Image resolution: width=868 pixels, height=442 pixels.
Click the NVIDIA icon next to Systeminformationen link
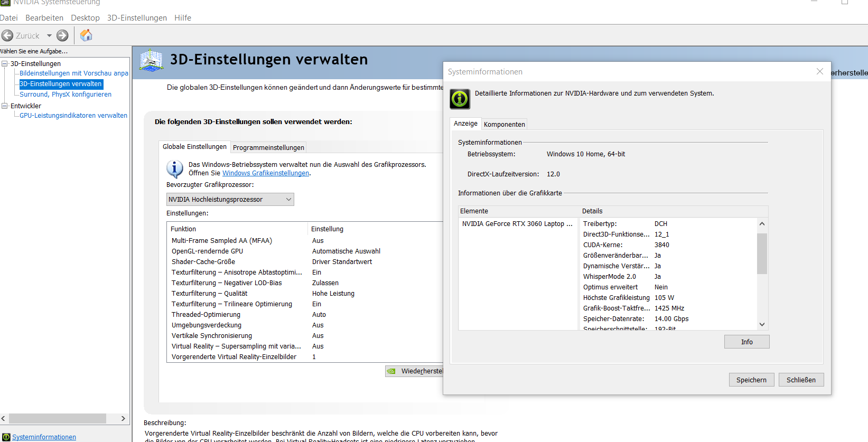6,437
